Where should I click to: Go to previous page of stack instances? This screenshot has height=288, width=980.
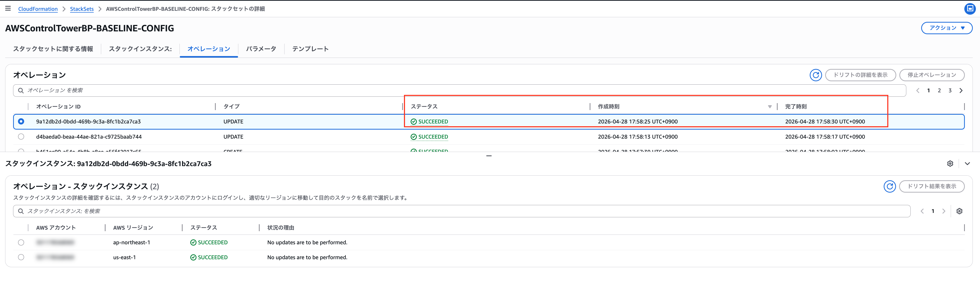click(x=922, y=211)
